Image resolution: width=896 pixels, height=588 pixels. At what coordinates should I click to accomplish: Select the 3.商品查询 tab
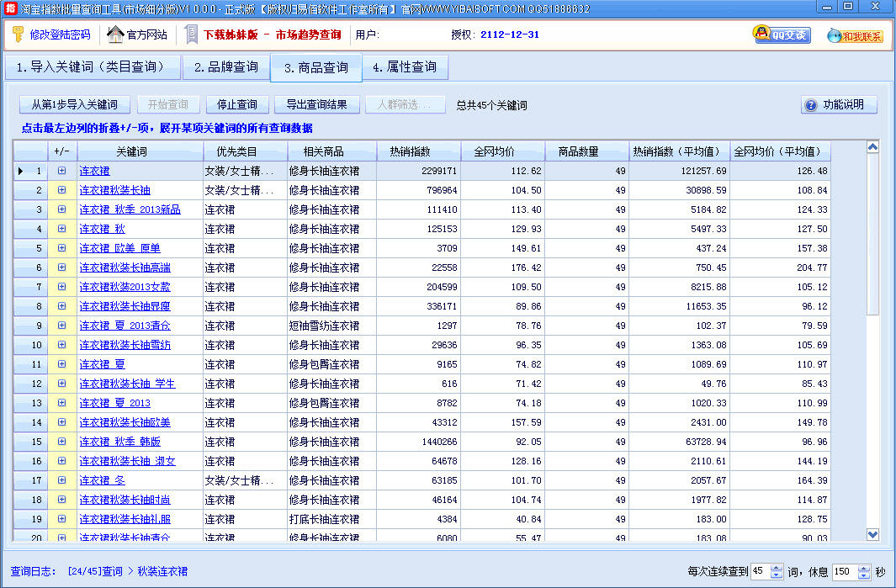coord(316,67)
